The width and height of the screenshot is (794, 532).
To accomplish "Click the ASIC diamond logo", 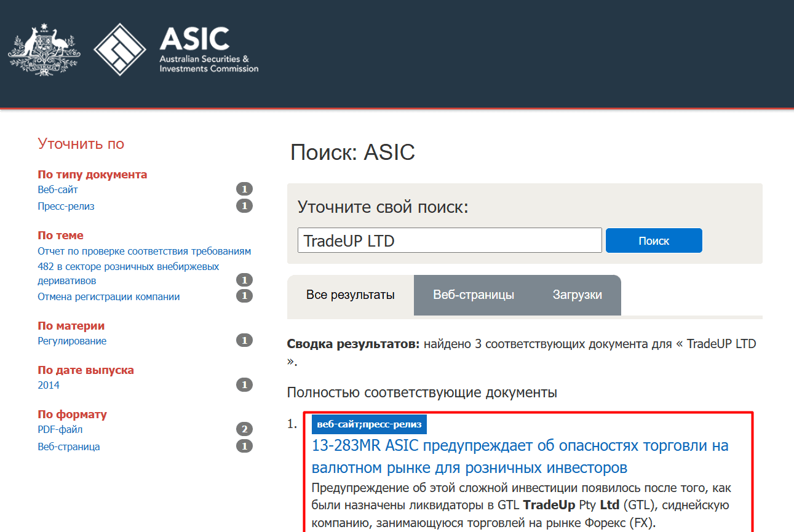I will click(x=120, y=50).
